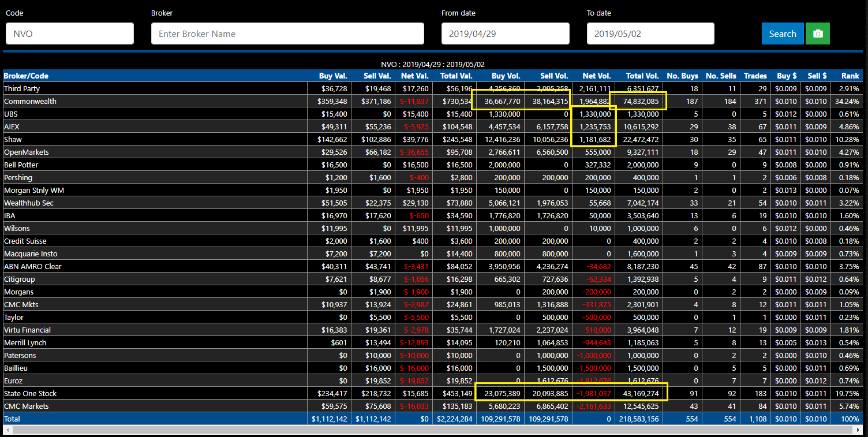Select the State One Stock broker name
This screenshot has width=868, height=440.
pyautogui.click(x=31, y=393)
